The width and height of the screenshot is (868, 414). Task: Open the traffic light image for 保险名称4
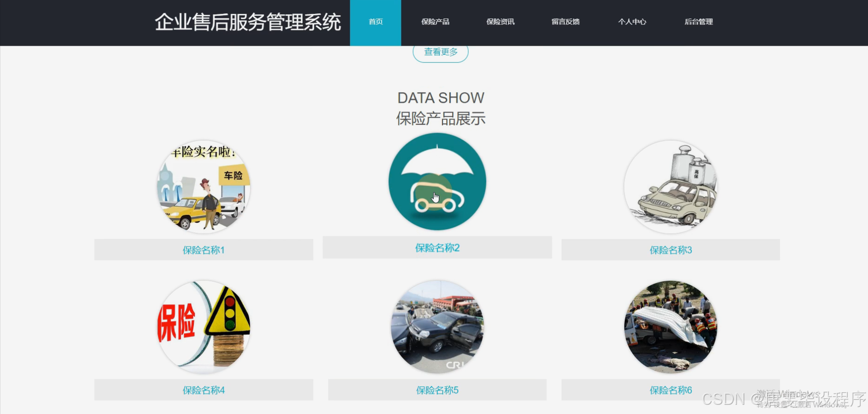204,327
